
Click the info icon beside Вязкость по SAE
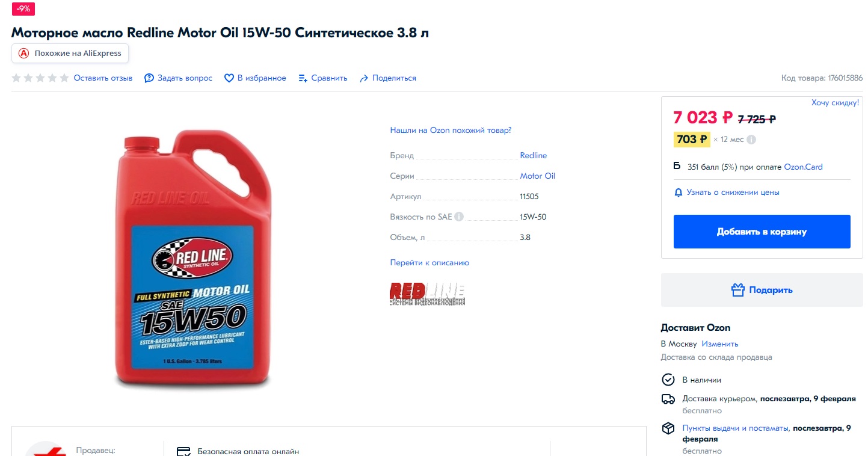pos(459,217)
